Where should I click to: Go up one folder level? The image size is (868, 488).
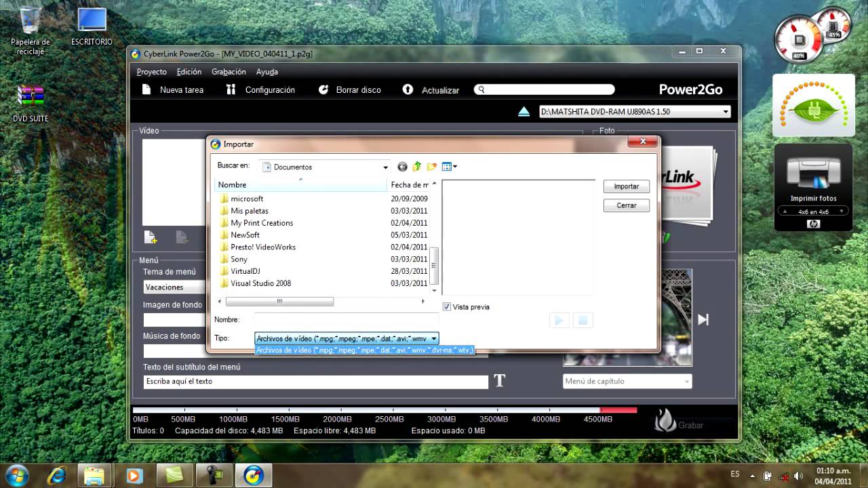417,167
